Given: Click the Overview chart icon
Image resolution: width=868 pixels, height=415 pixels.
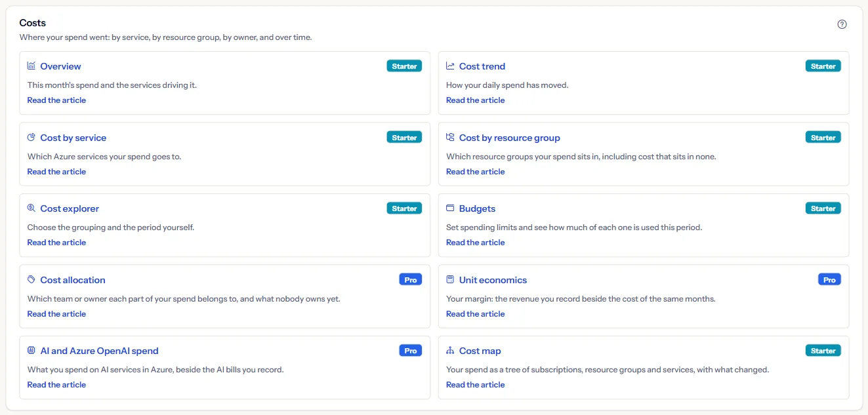Looking at the screenshot, I should pos(31,66).
